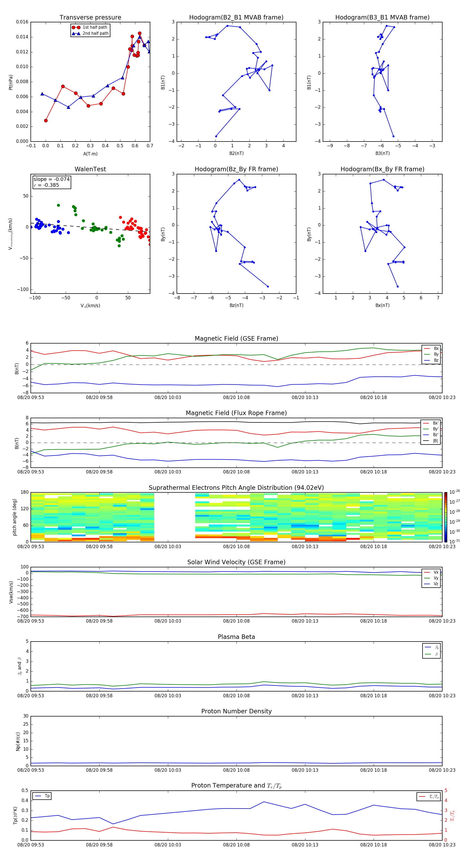
Task: Select the Vy legend entry
Action: click(431, 578)
